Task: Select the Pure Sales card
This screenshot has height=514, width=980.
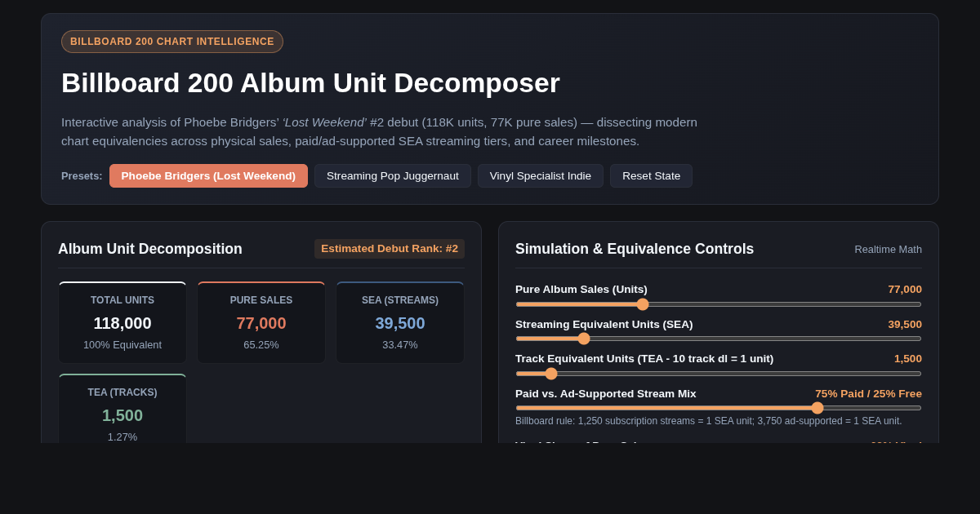Action: pos(261,322)
